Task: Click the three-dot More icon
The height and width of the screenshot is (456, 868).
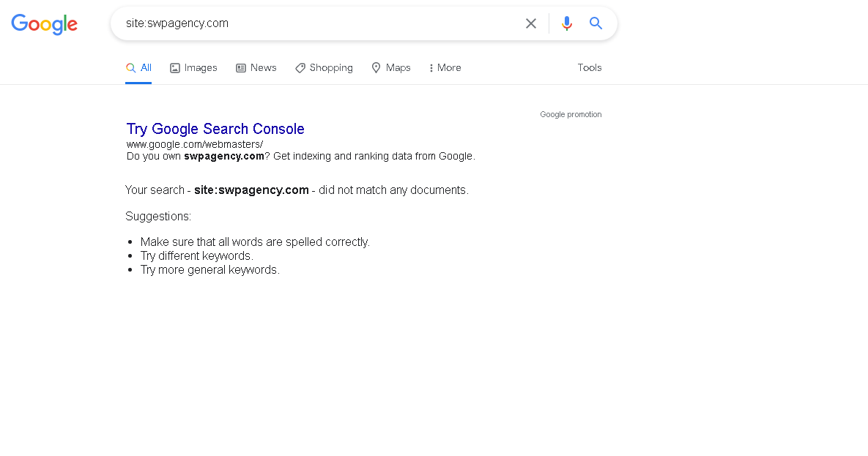Action: (x=431, y=68)
